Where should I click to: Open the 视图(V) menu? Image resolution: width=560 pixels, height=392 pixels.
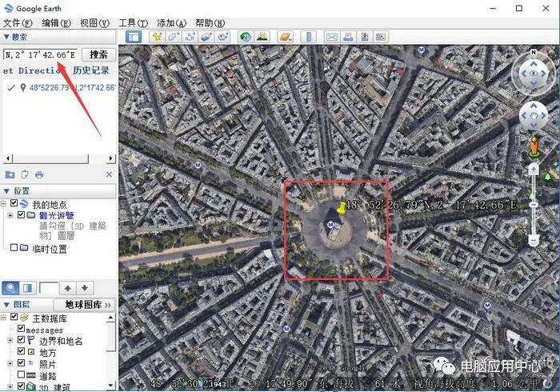[94, 23]
